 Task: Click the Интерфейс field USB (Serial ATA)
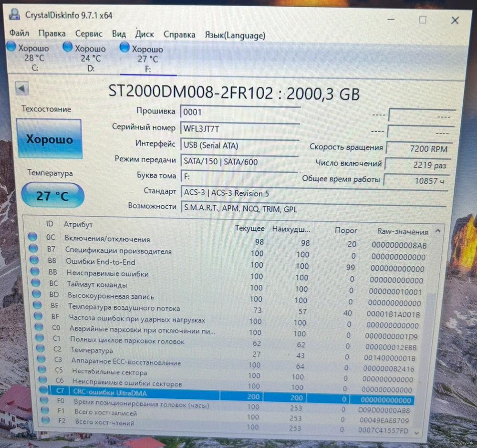(239, 145)
